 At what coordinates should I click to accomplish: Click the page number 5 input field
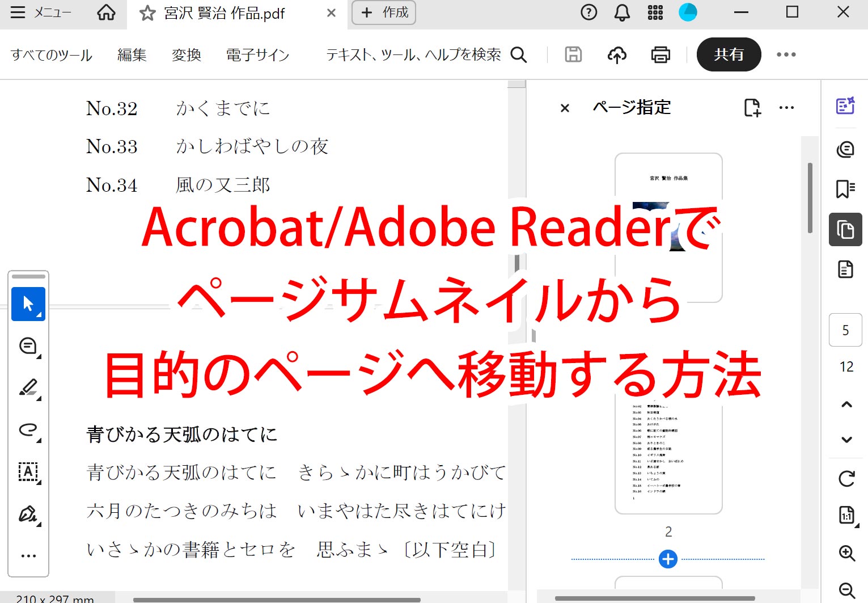845,330
